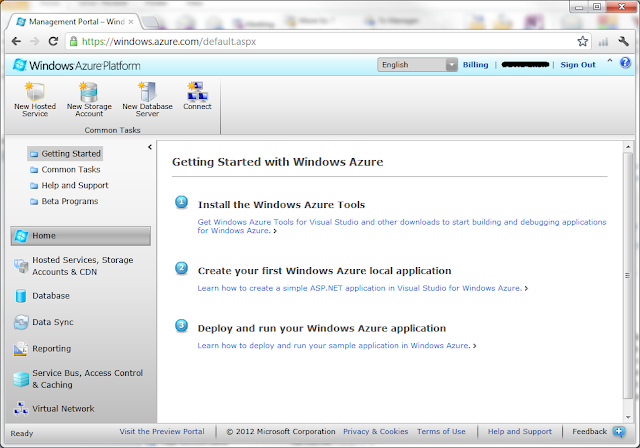Image resolution: width=640 pixels, height=448 pixels.
Task: Click the Beta Programs folder icon
Action: coord(34,202)
